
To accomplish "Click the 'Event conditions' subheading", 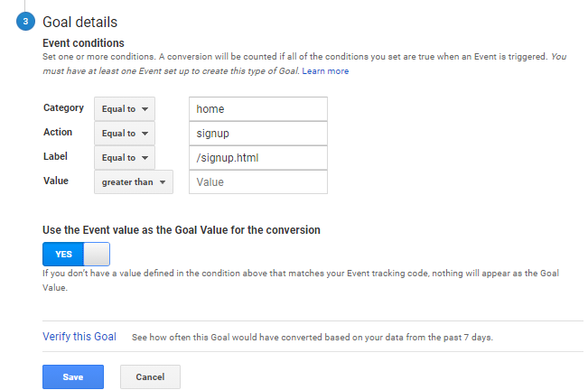I will pyautogui.click(x=83, y=42).
